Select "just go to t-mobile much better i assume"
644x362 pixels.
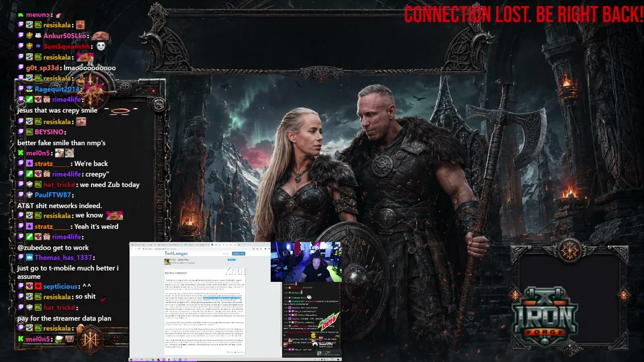(68, 273)
